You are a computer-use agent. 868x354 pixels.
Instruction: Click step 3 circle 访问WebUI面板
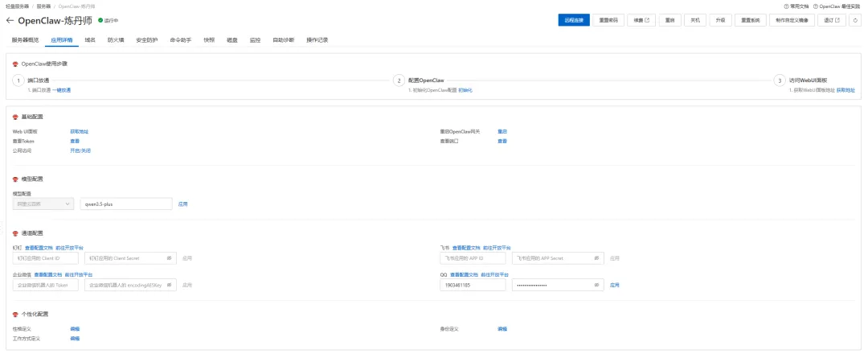coord(780,81)
